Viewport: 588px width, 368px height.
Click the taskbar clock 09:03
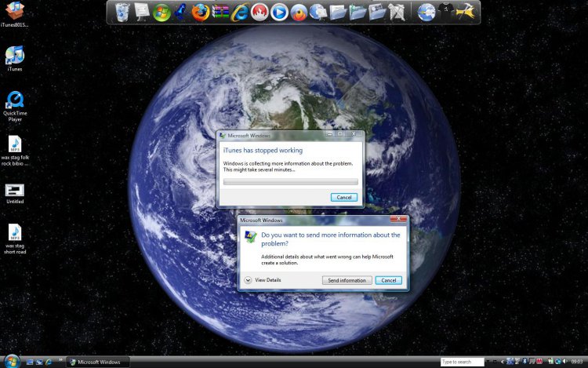coord(577,362)
